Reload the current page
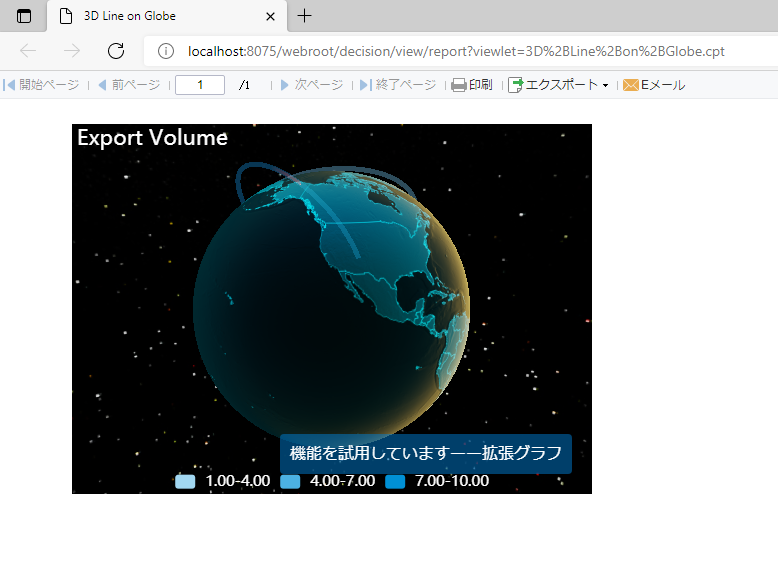The width and height of the screenshot is (778, 580). point(116,51)
